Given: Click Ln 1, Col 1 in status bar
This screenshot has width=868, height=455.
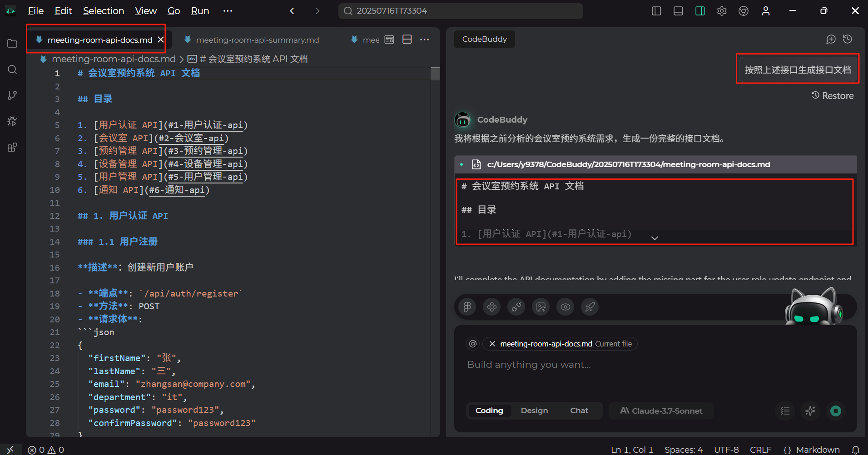Looking at the screenshot, I should (x=632, y=450).
